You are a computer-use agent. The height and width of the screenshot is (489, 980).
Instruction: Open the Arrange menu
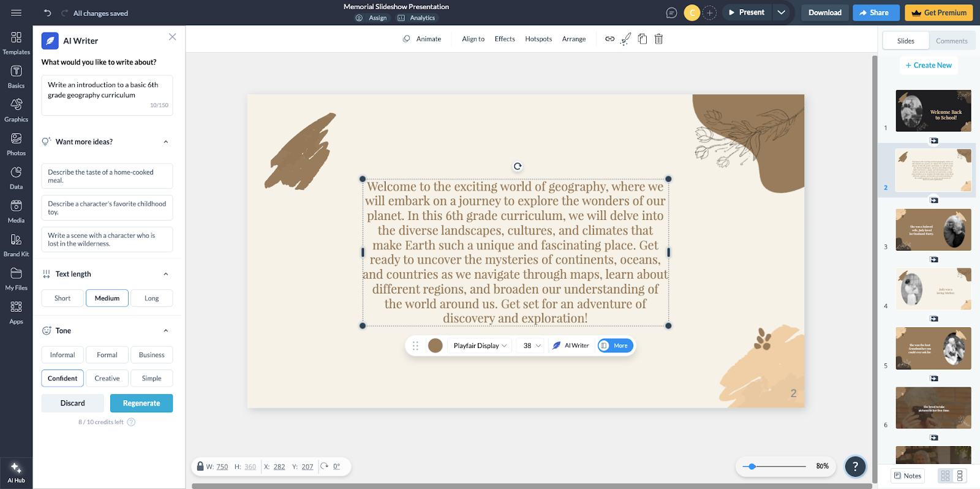click(574, 39)
